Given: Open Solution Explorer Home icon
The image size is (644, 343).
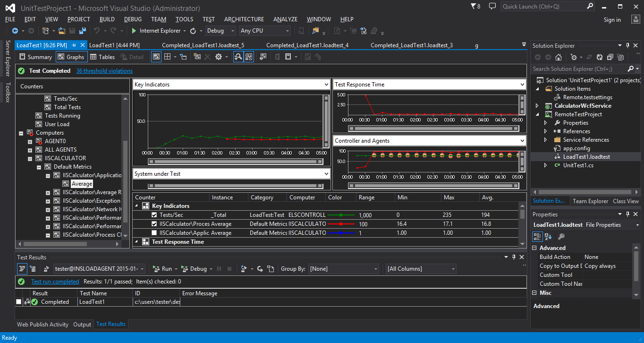Looking at the screenshot, I should click(559, 57).
